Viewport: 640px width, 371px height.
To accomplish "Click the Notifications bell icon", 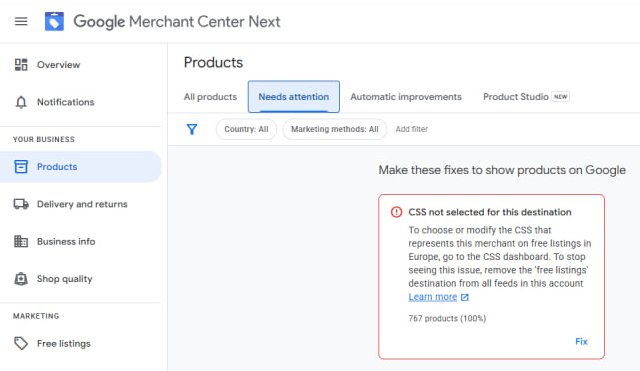I will point(21,102).
